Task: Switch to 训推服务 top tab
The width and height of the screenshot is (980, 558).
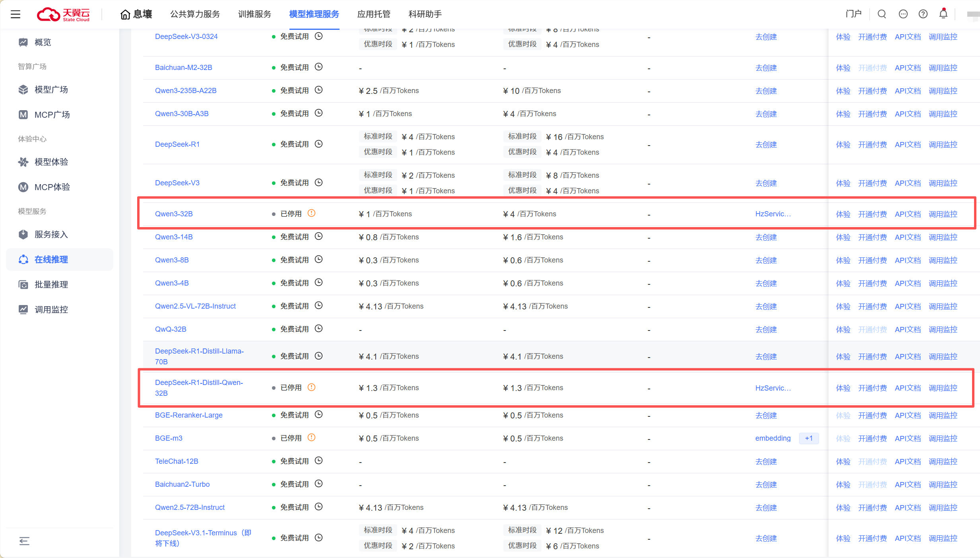Action: coord(254,14)
